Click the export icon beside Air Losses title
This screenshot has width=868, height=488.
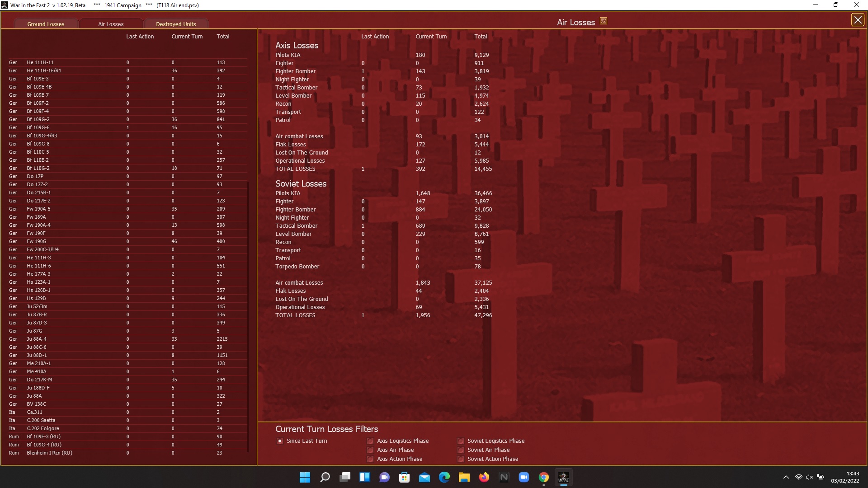tap(603, 21)
